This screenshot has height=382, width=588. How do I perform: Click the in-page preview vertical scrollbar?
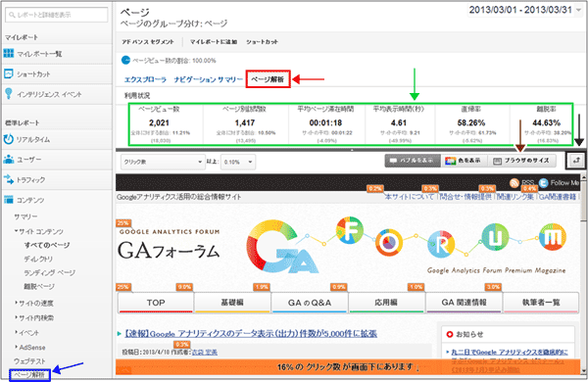[x=583, y=273]
